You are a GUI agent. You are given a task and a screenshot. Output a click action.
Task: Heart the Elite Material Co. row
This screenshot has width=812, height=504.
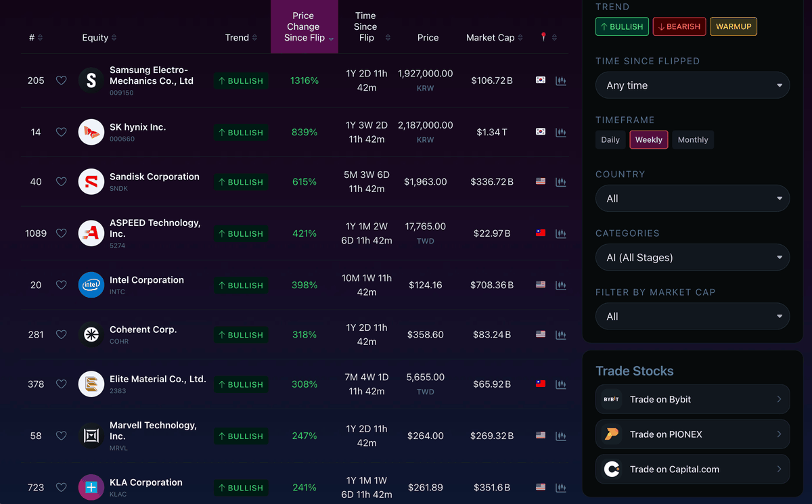[x=61, y=384]
